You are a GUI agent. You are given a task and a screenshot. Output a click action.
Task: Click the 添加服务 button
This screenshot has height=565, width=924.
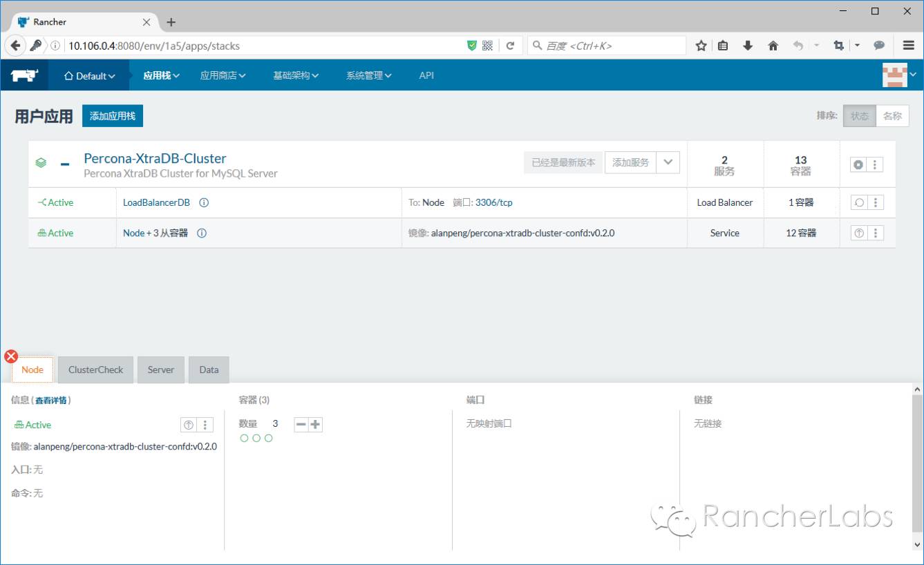(x=630, y=162)
